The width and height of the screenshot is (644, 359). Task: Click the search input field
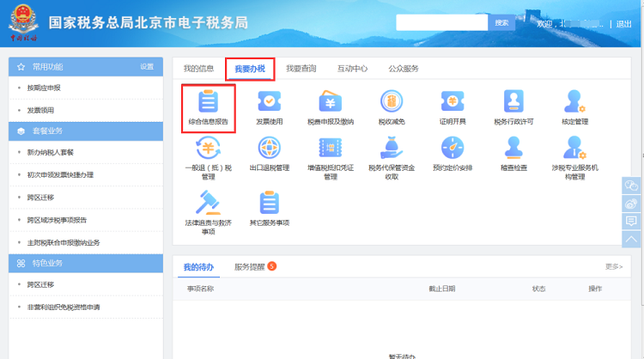coord(442,23)
